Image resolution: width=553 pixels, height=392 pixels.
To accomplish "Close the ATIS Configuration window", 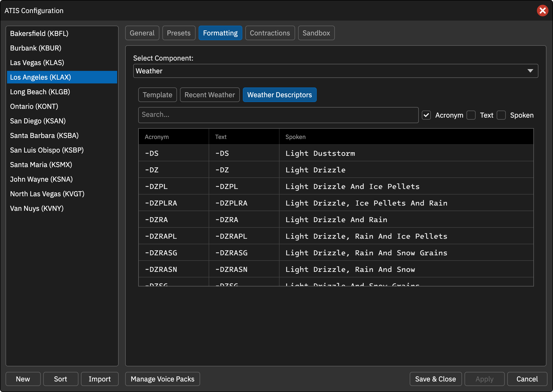I will click(x=542, y=11).
